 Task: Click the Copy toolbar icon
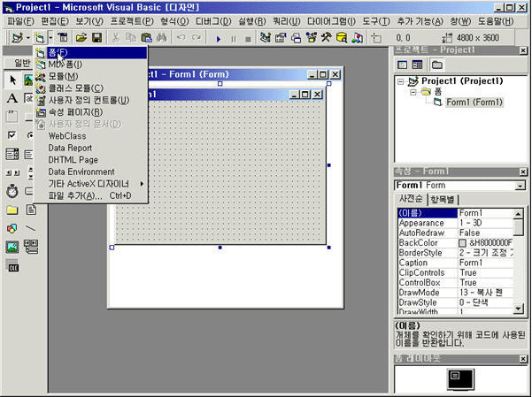coord(131,38)
